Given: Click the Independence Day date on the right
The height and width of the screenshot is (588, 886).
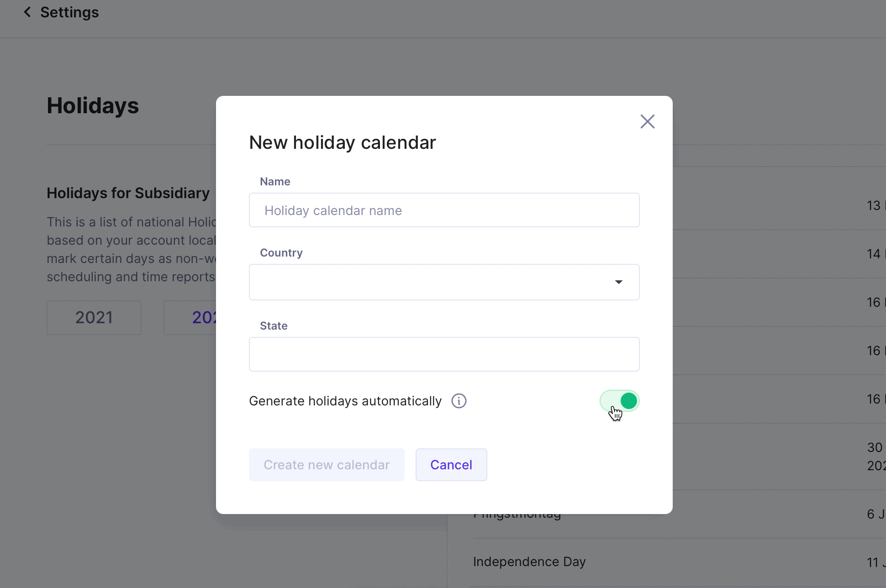Looking at the screenshot, I should click(876, 562).
